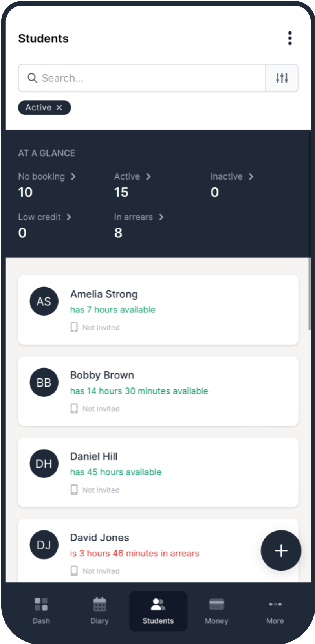The width and height of the screenshot is (315, 644).
Task: Open the Low credit list
Action: click(45, 217)
